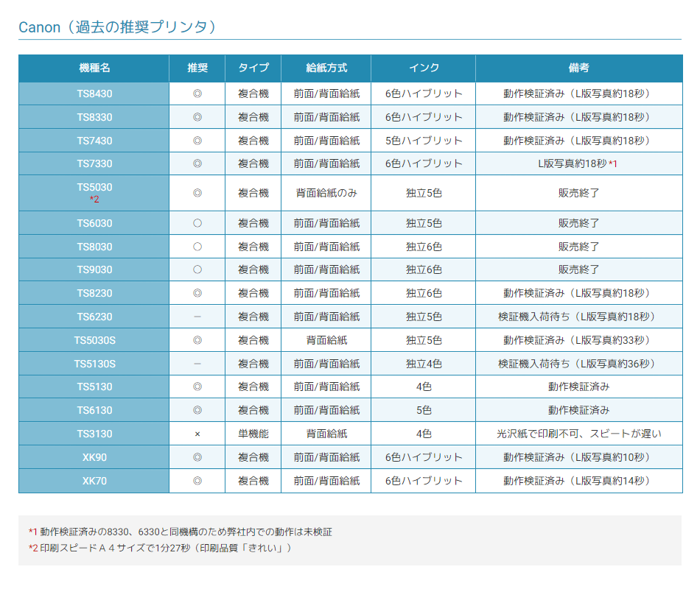Image resolution: width=700 pixels, height=589 pixels.
Task: Click the heading Canon（過去の推奨プリンタ）
Action: click(118, 27)
